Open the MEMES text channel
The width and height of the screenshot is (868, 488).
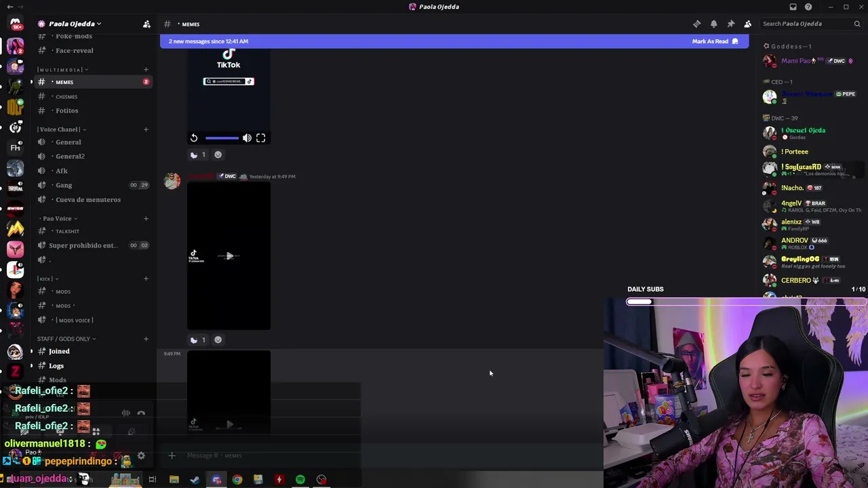pyautogui.click(x=93, y=82)
